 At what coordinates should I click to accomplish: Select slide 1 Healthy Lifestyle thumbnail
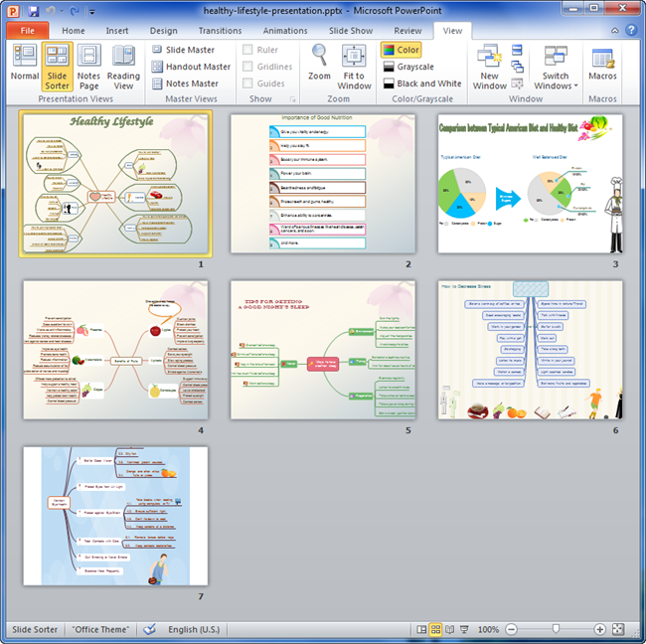point(115,184)
